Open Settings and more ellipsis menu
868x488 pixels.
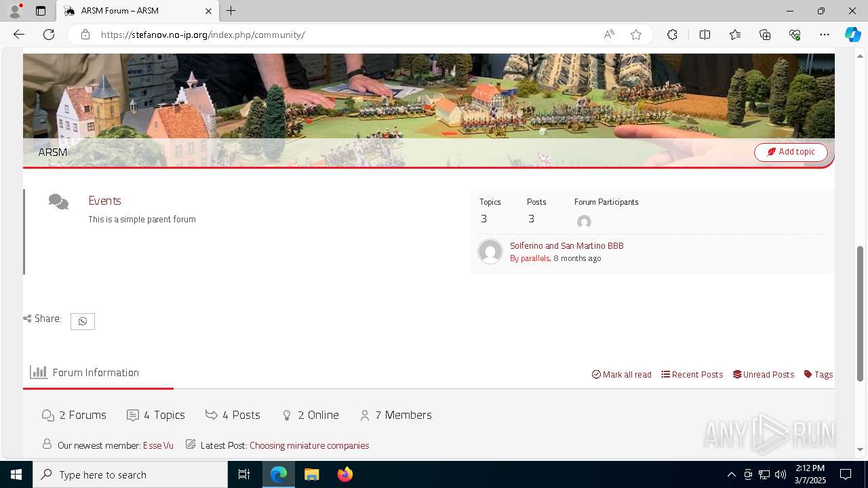point(825,35)
